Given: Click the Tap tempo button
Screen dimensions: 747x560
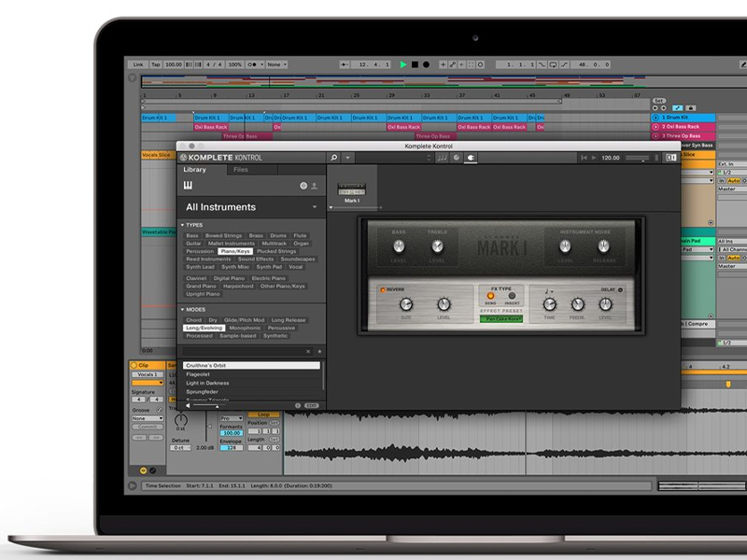Looking at the screenshot, I should (156, 64).
